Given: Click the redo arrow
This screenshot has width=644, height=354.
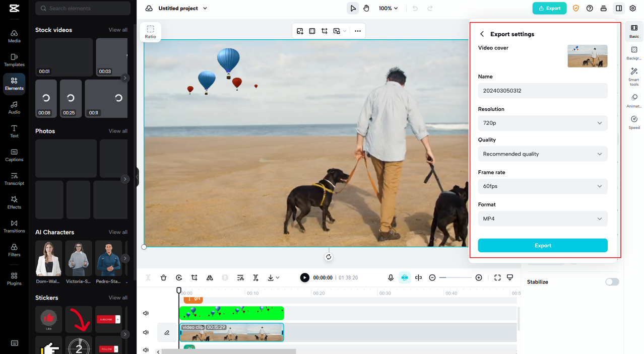Looking at the screenshot, I should click(x=430, y=8).
